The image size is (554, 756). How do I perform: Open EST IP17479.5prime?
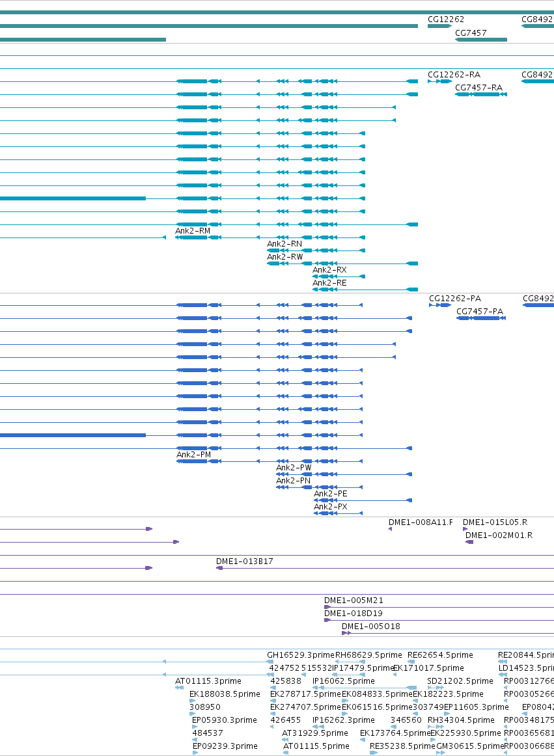pyautogui.click(x=363, y=668)
